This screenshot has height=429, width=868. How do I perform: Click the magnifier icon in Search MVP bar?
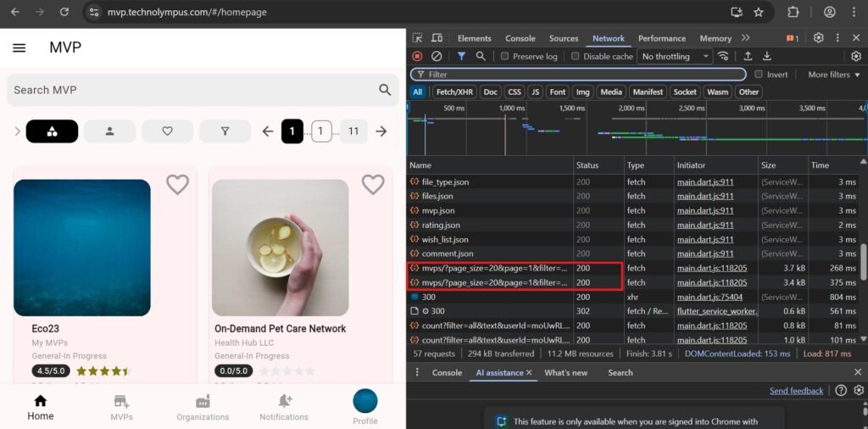click(385, 90)
